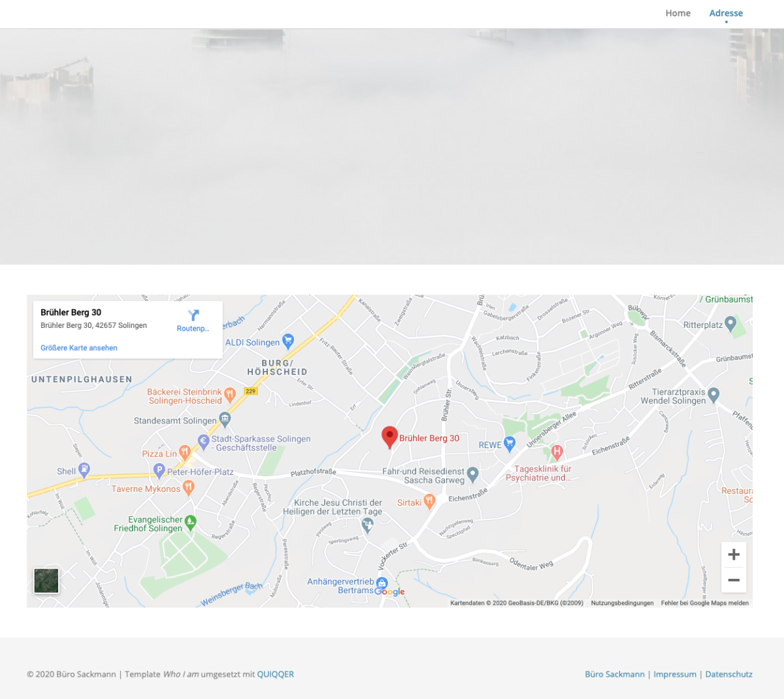Viewport: 784px width, 699px height.
Task: Click the Ritterplatz location marker
Action: point(731,324)
